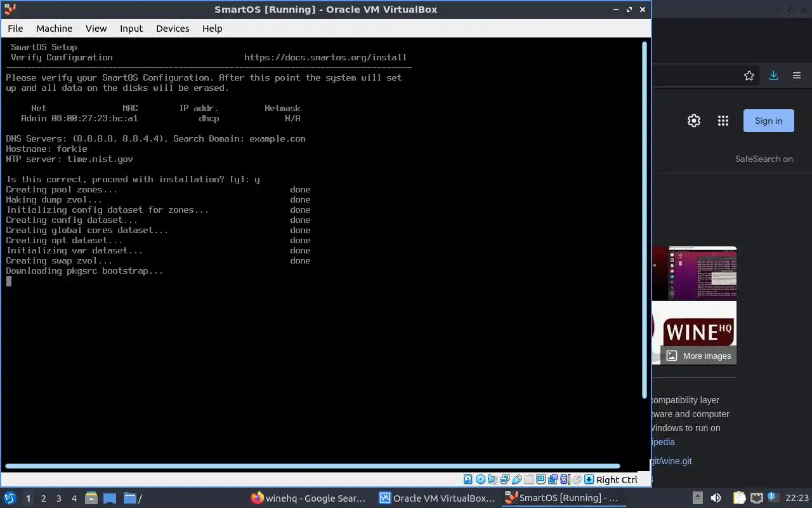Open the View menu
Viewport: 812px width, 508px height.
(96, 28)
